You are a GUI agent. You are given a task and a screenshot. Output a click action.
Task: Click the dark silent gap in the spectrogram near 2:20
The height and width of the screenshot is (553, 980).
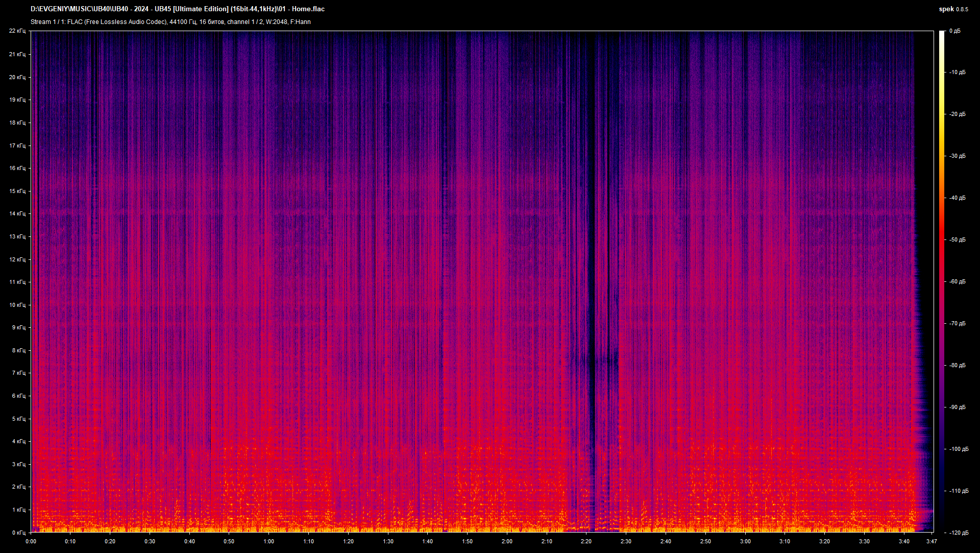[592, 281]
